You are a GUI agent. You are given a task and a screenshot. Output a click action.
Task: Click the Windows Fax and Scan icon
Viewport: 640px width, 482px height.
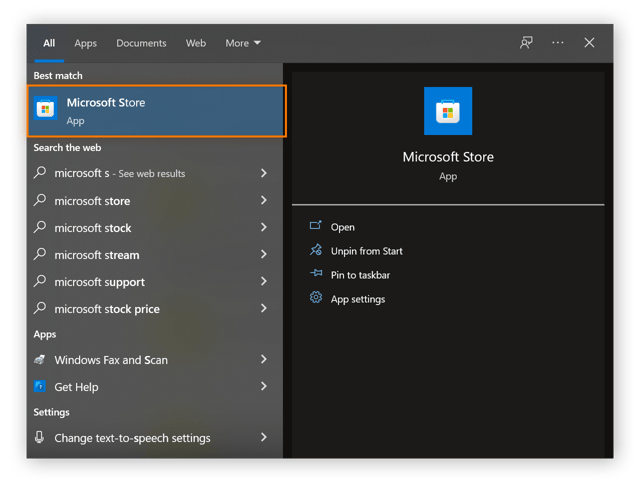point(40,360)
